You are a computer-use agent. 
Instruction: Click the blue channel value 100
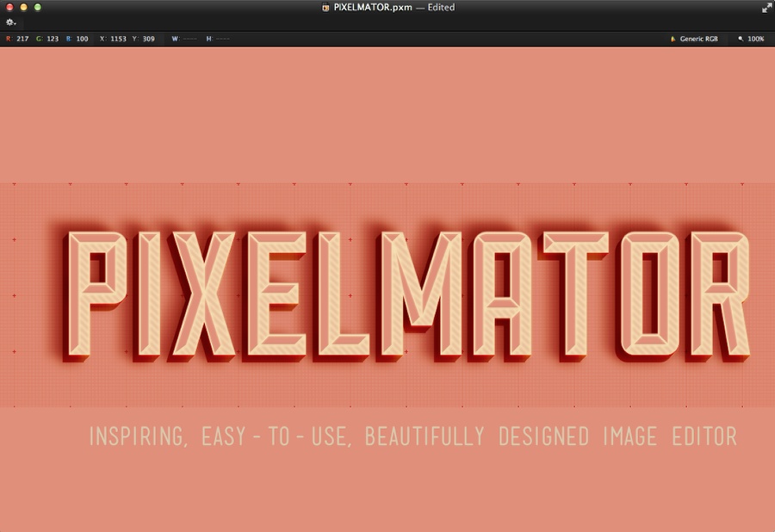tap(82, 39)
